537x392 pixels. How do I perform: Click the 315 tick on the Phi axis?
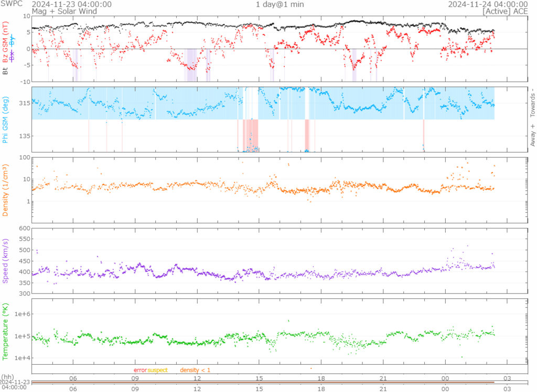point(25,103)
